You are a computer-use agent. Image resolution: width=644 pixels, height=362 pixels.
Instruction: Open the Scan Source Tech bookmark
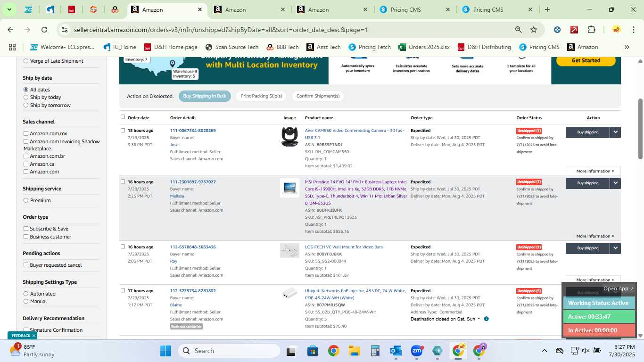232,47
